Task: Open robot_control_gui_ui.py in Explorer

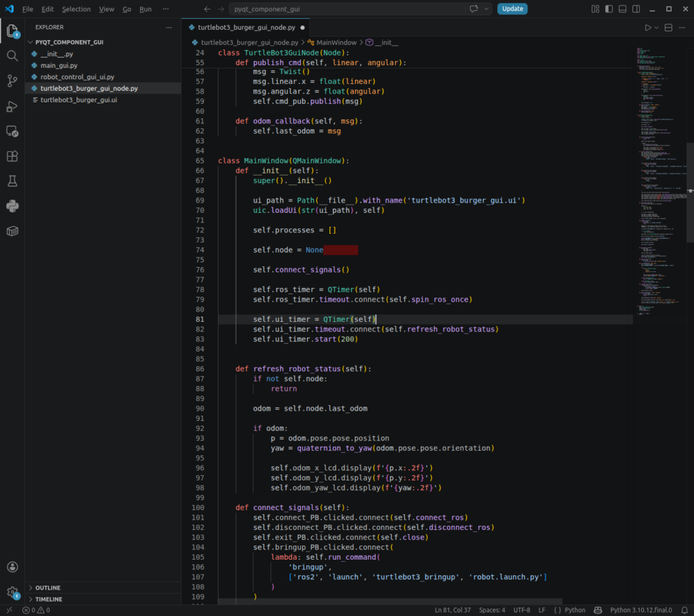Action: click(103, 77)
